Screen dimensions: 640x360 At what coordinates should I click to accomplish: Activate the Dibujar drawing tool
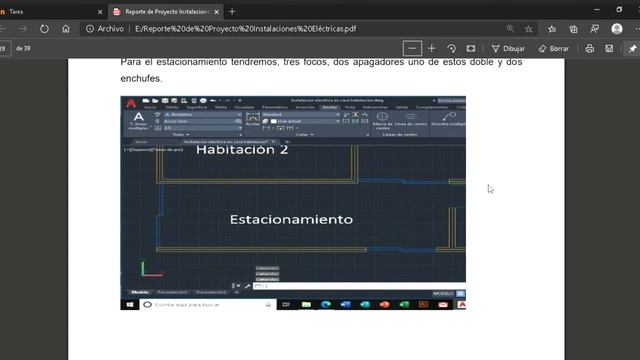point(508,49)
